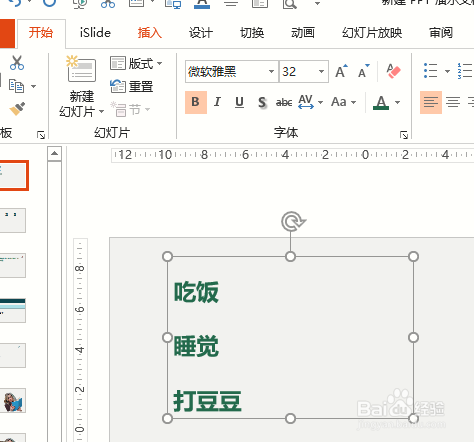
Task: Select the third slide thumbnail
Action: tap(13, 265)
